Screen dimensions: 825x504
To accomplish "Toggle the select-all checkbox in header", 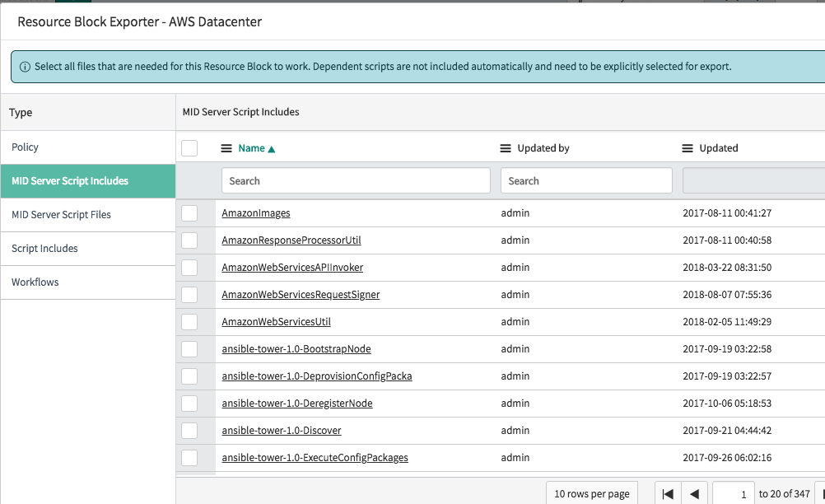I will point(189,148).
